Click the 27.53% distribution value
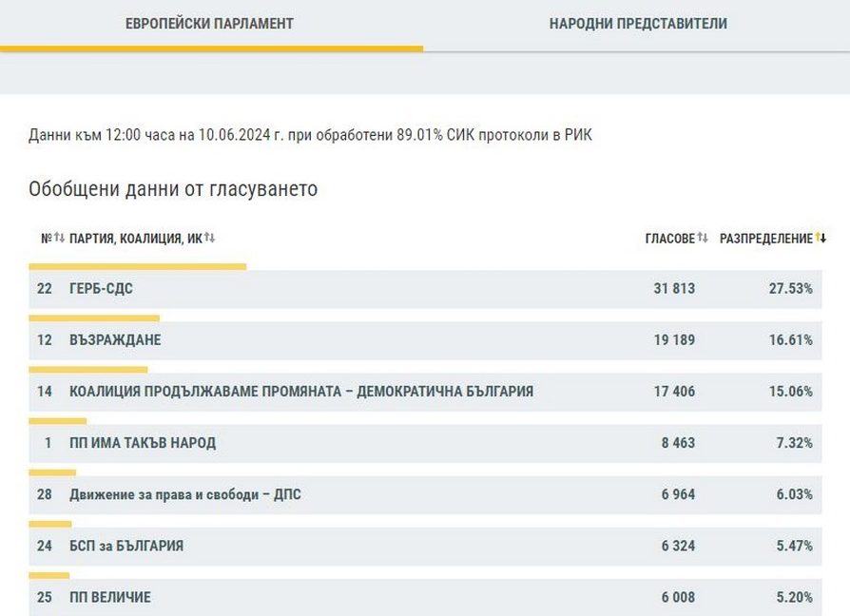 (790, 289)
